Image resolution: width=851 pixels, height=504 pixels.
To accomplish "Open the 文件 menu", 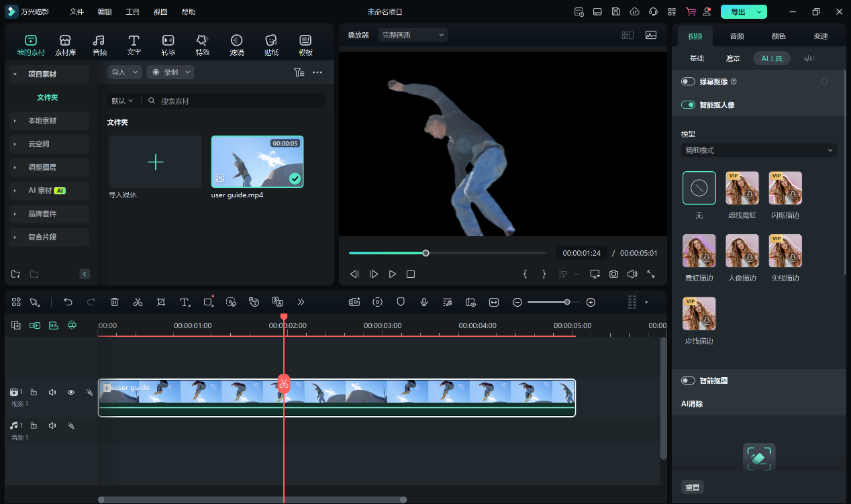I will (77, 12).
